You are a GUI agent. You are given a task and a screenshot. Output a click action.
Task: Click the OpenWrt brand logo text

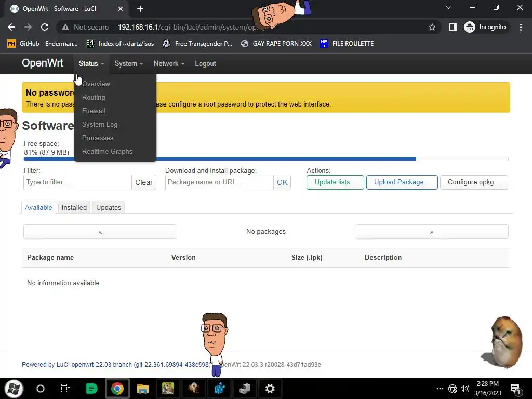43,63
